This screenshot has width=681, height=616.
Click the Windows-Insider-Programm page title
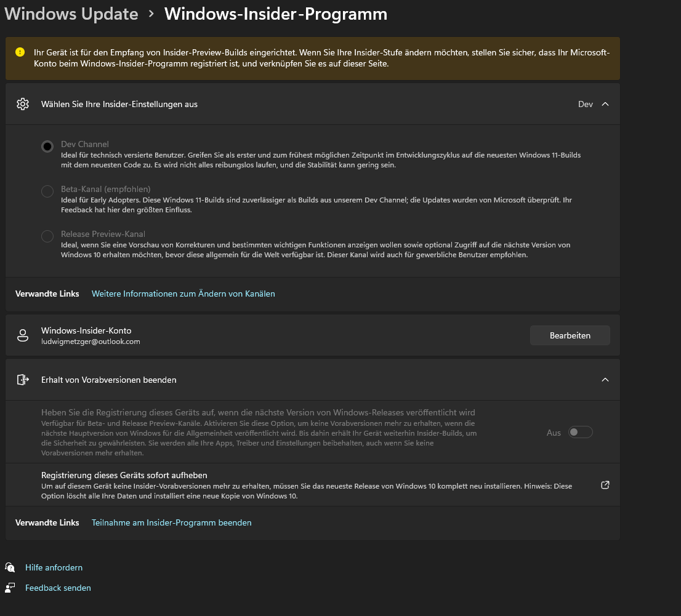[x=276, y=14]
